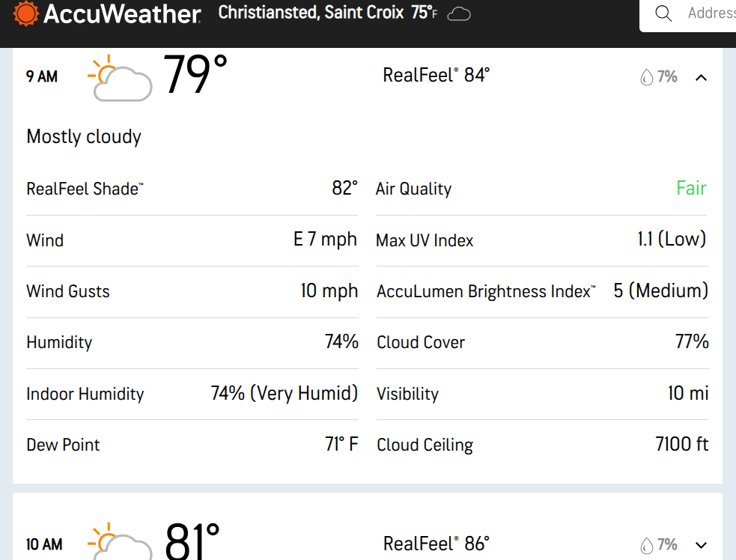Screen dimensions: 736x560
Task: Click the AccuWeather sun logo icon
Action: [25, 13]
